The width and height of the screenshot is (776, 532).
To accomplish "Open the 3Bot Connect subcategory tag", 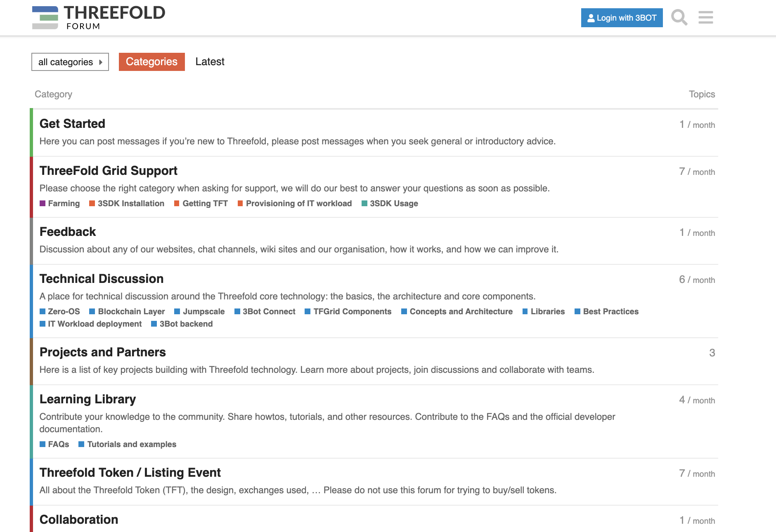I will tap(269, 311).
